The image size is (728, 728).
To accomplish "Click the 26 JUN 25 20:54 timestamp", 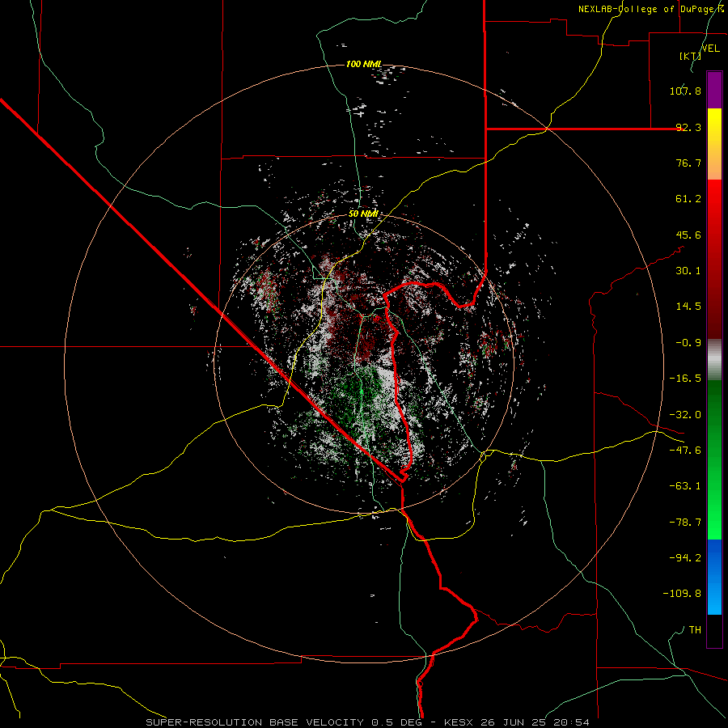I will [x=536, y=722].
